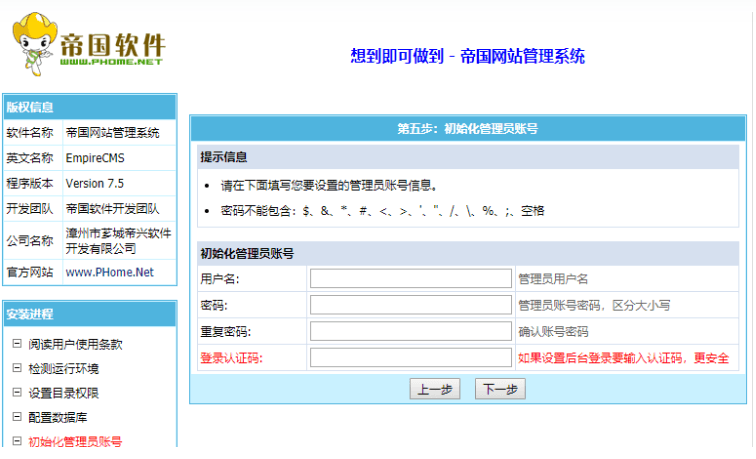Focus the 重复密码 confirmation field
This screenshot has height=459, width=756.
point(411,331)
